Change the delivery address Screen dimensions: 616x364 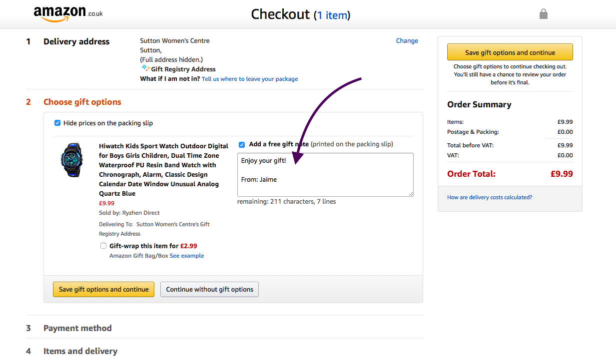coord(407,41)
